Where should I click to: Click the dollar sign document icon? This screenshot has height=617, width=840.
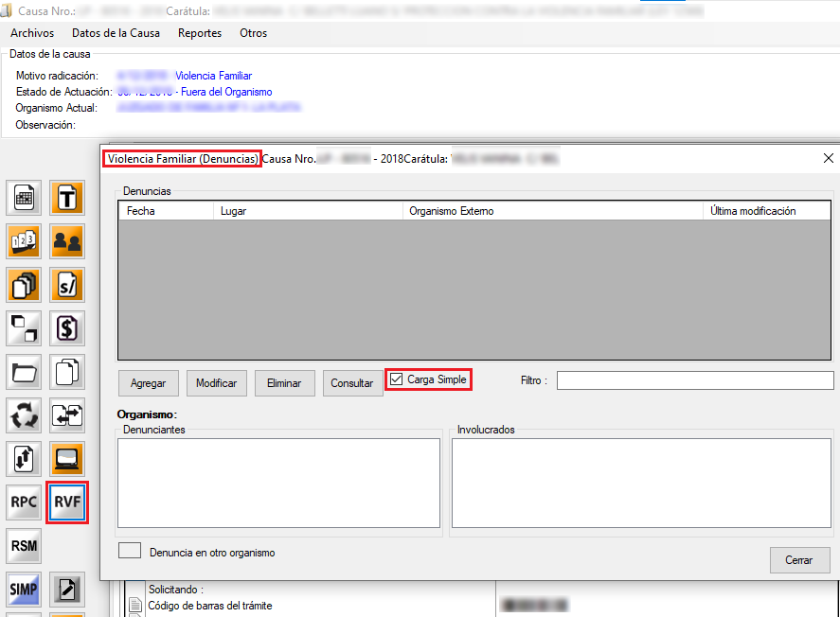tap(67, 328)
